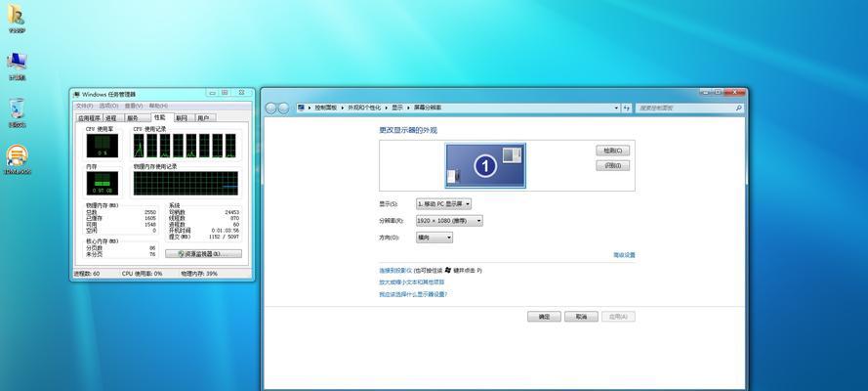
Task: Click the 内存 usage gauge
Action: point(102,184)
